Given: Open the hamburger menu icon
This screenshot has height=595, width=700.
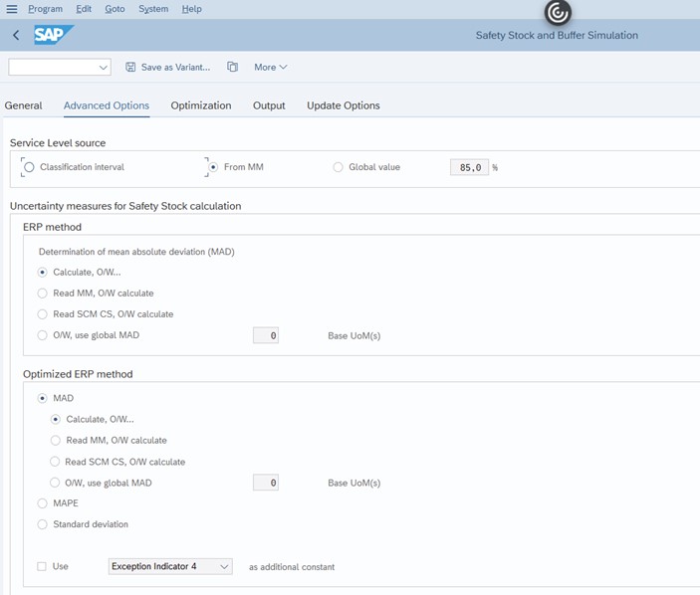Looking at the screenshot, I should click(x=12, y=9).
